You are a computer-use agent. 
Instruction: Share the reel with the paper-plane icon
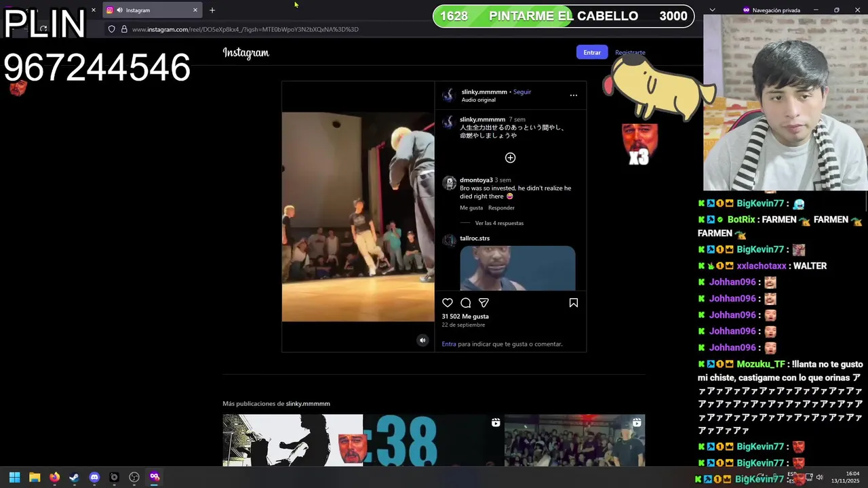[x=484, y=303]
